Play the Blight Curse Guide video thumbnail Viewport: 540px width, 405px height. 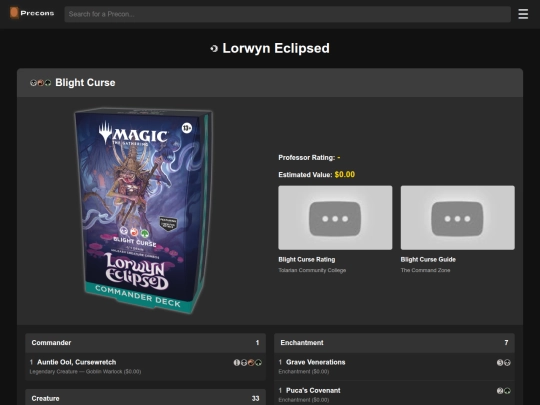(458, 218)
